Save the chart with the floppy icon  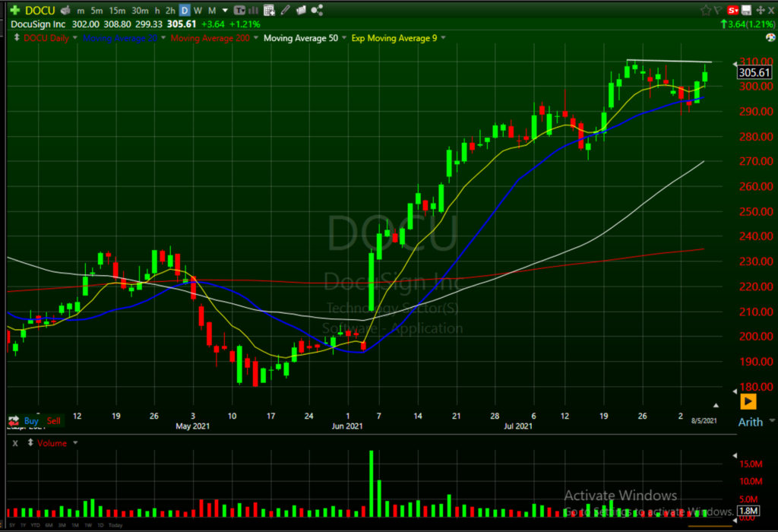click(x=747, y=10)
